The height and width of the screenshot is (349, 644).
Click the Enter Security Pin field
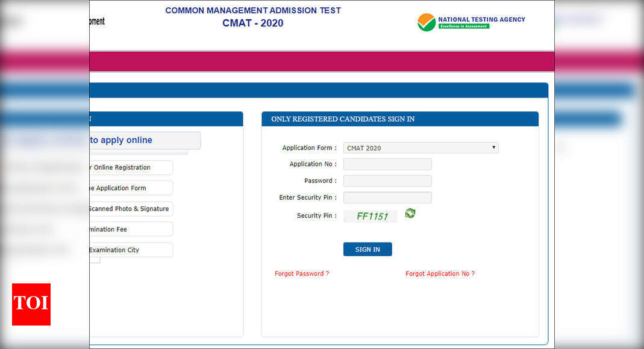point(387,197)
